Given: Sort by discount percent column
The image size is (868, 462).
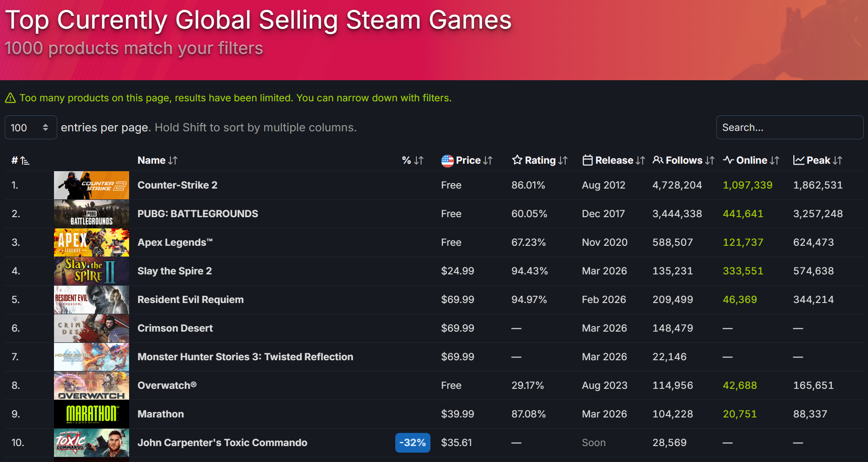Looking at the screenshot, I should [413, 160].
